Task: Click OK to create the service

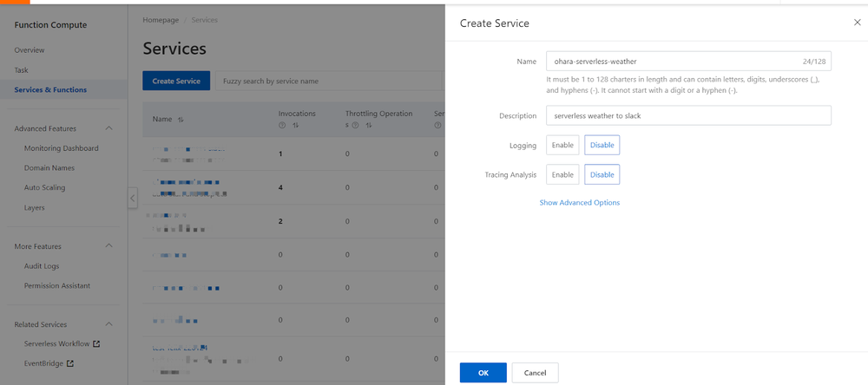Action: click(483, 373)
